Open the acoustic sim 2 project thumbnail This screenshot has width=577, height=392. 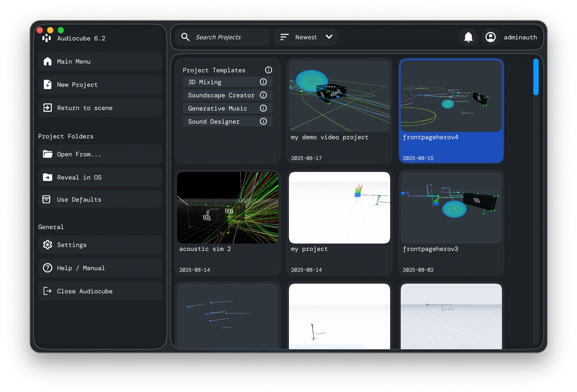point(228,208)
